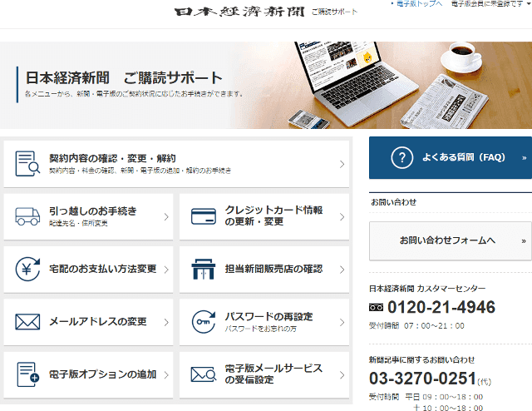Image resolution: width=532 pixels, height=411 pixels.
Task: Click subtitle パスワードをお忘れの方
Action: (260, 329)
